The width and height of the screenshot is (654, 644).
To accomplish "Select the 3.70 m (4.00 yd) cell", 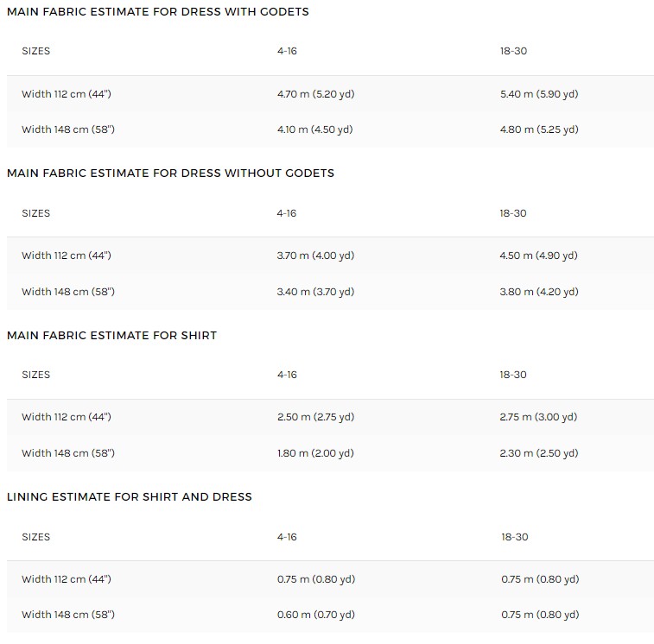I will [315, 256].
